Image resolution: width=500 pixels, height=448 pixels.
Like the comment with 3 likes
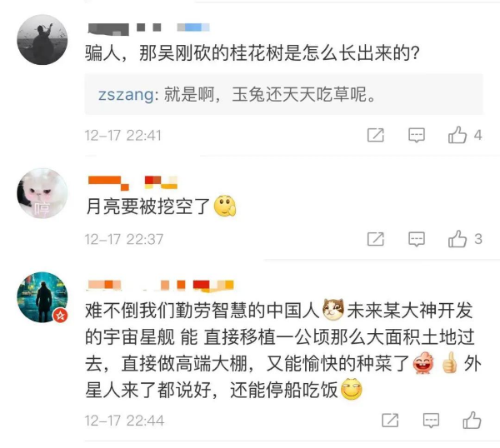[x=457, y=239]
